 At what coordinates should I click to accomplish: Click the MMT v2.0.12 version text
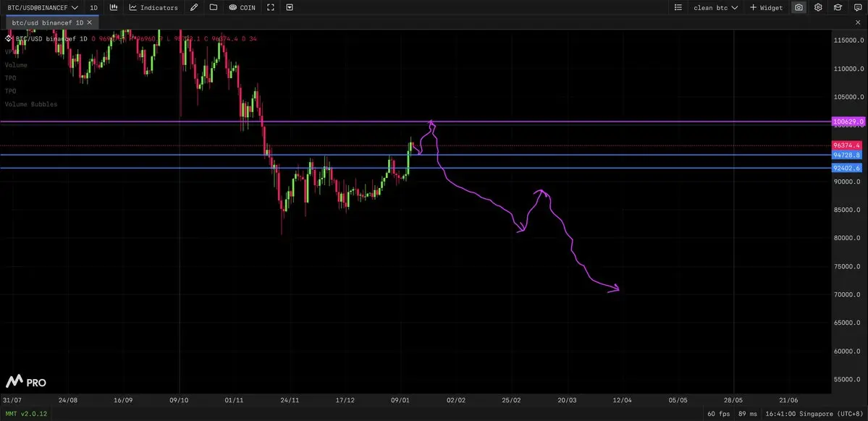pyautogui.click(x=26, y=414)
